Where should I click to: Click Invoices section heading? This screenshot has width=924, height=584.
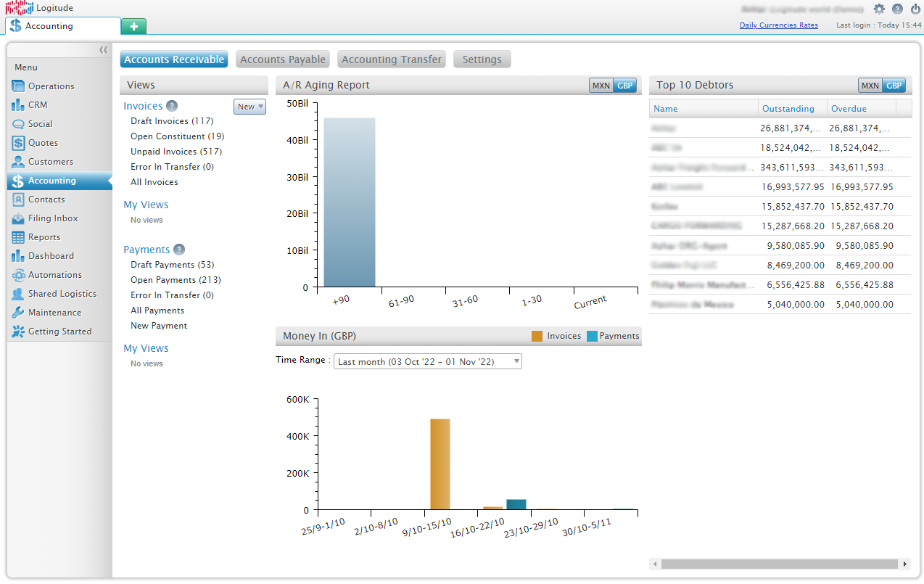143,106
